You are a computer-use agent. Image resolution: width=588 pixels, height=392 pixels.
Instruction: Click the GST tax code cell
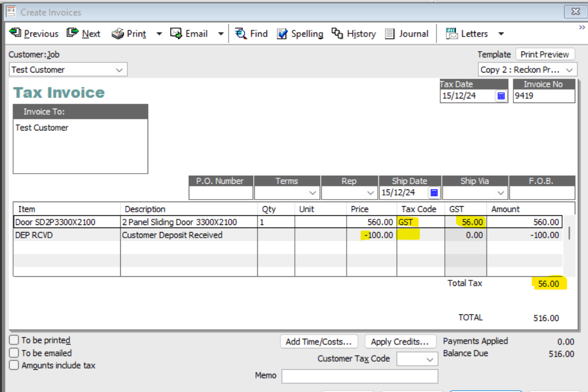(x=421, y=222)
